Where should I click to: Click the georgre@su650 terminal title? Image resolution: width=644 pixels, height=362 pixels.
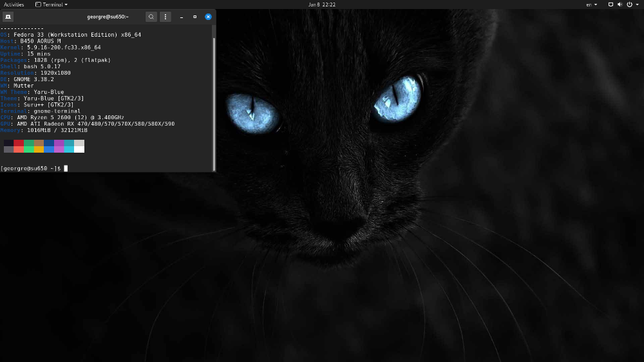(x=108, y=17)
